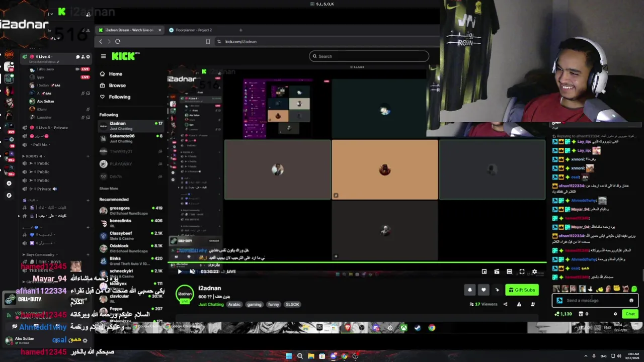Jump to LIVE in the player
Viewport: 644px width, 362px height.
click(231, 271)
